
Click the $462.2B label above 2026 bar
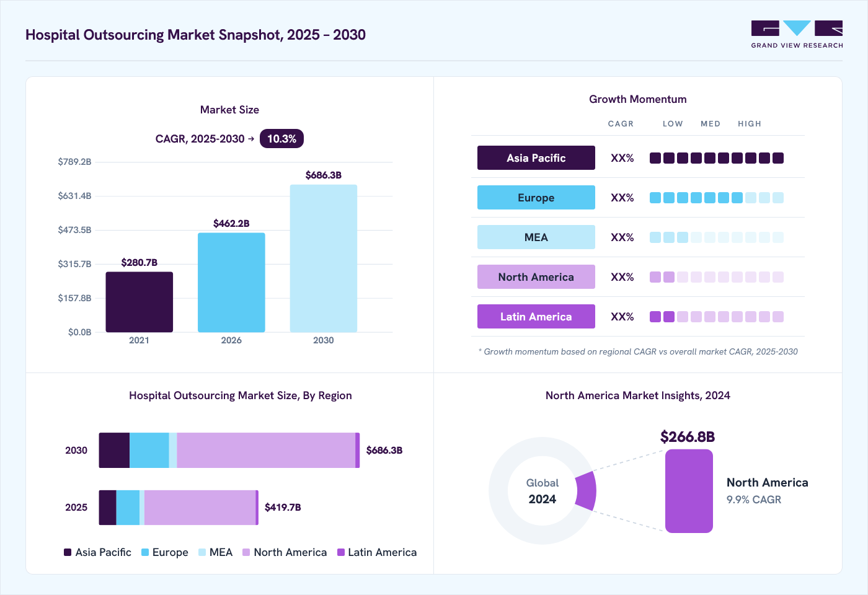tap(231, 224)
